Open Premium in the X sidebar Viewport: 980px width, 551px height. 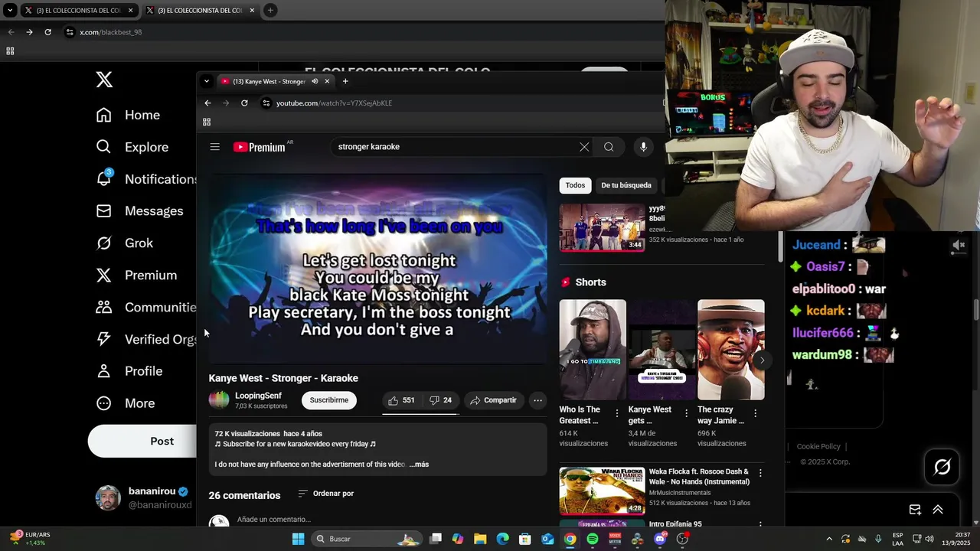(x=136, y=275)
